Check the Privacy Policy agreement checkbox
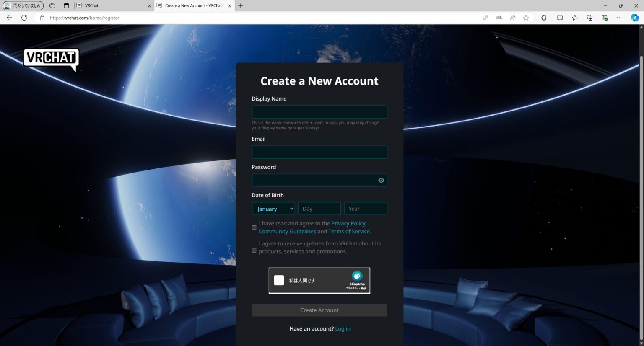The height and width of the screenshot is (346, 644). tap(254, 227)
